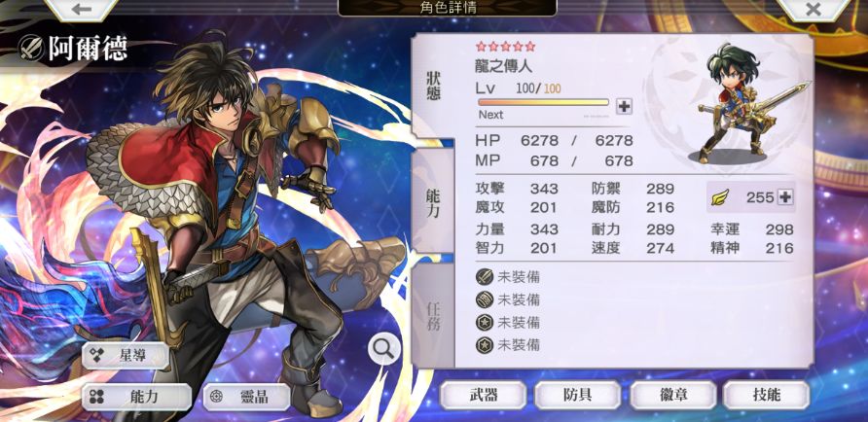Screen dimensions: 868x422
Task: Switch to the 能力 side tab
Action: 433,202
